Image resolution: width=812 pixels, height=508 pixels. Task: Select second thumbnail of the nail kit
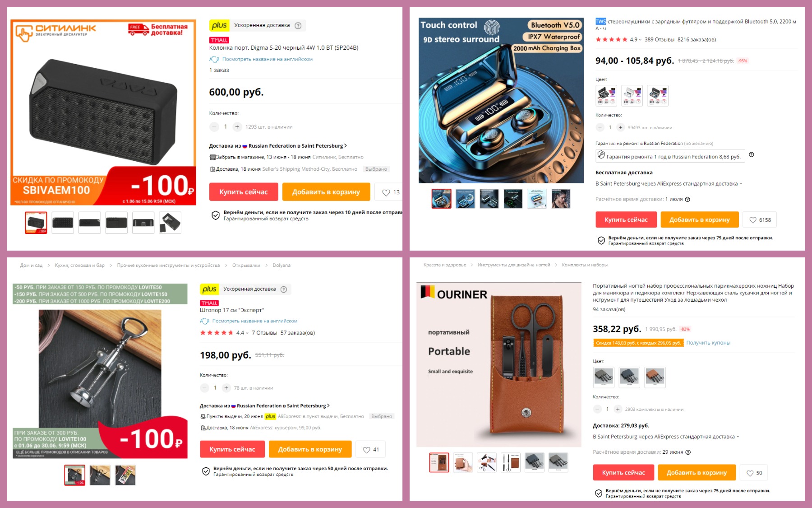point(463,462)
